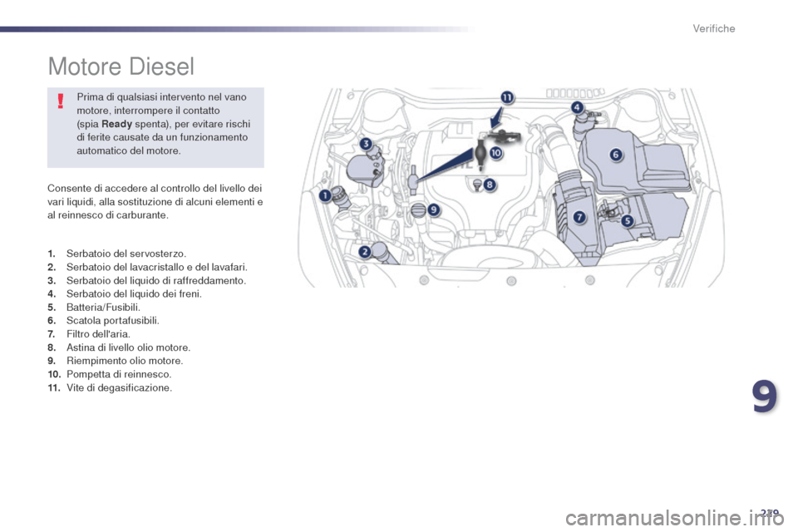Click diagram marker 5 for the battery
The image size is (798, 532).
[x=627, y=220]
